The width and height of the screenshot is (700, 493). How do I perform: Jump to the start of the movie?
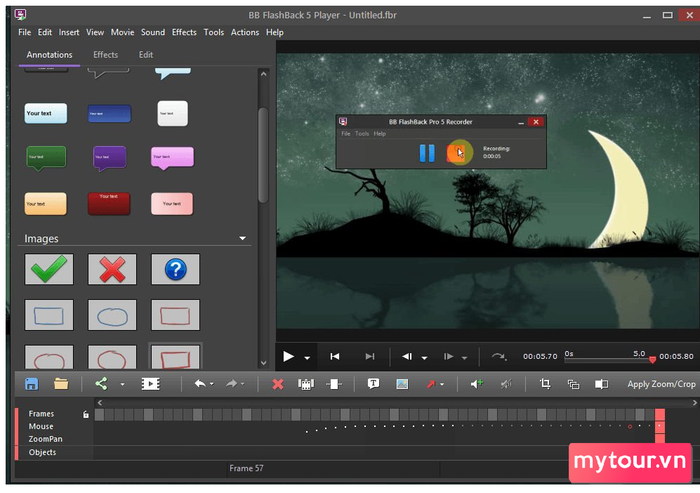[335, 356]
